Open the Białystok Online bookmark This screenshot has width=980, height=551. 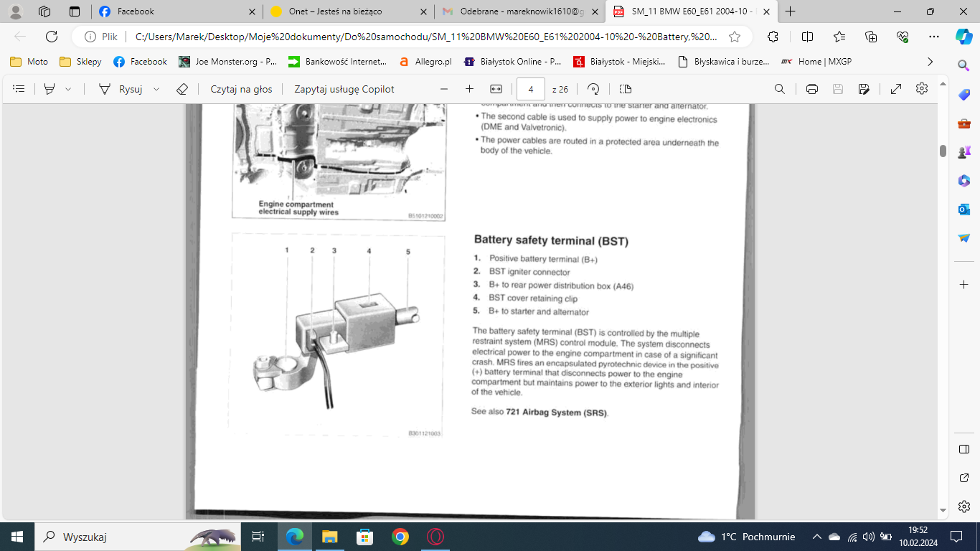click(512, 62)
